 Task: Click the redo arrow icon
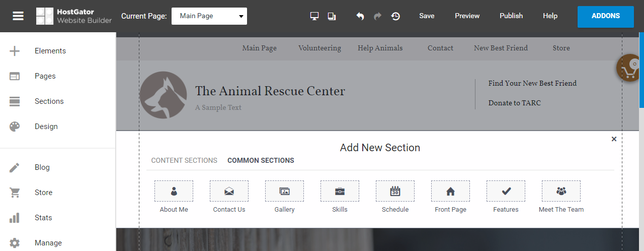(377, 16)
